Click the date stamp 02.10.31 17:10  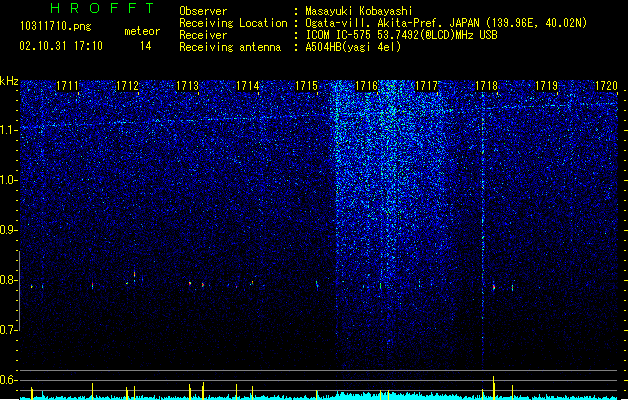click(x=61, y=46)
